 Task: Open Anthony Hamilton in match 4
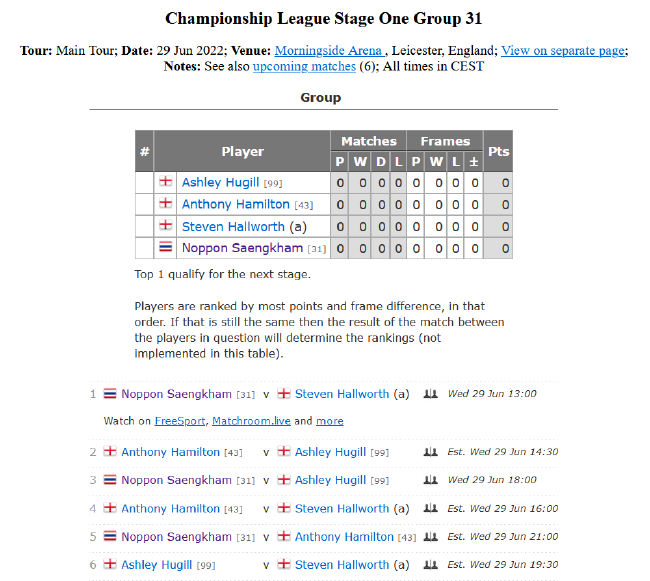coord(170,508)
